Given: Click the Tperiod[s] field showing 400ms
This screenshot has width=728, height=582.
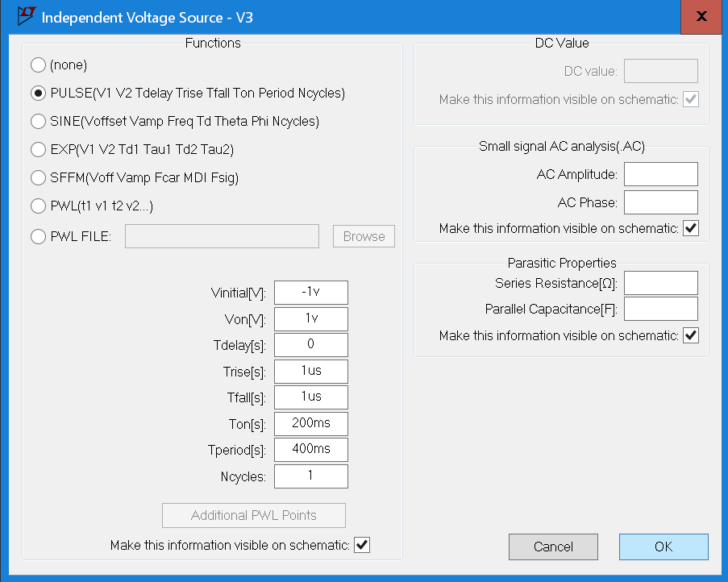Looking at the screenshot, I should coord(311,449).
